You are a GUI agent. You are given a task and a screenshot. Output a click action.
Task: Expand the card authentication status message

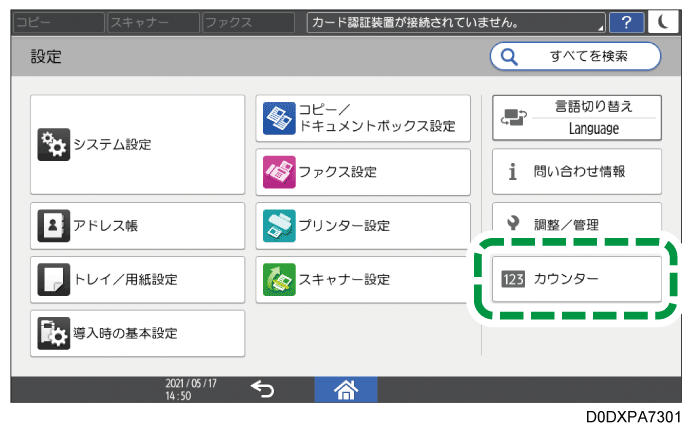[456, 22]
